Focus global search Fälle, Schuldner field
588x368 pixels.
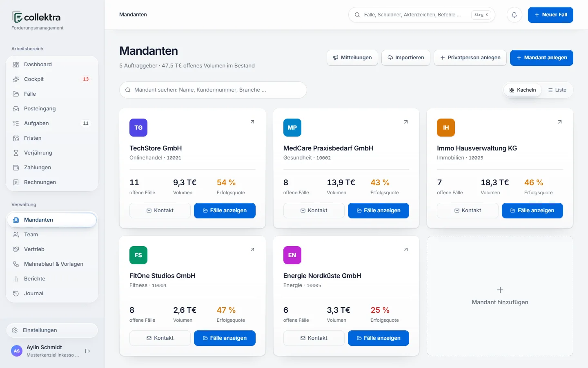[x=422, y=15]
